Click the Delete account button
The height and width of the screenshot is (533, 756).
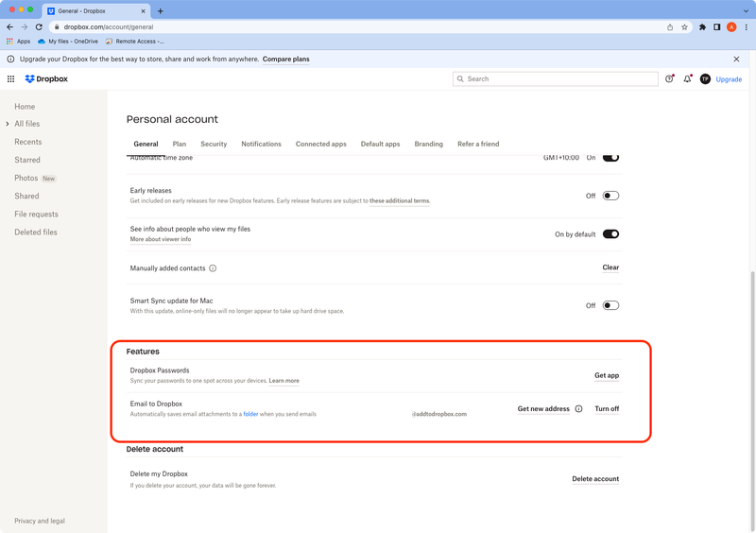click(x=595, y=479)
